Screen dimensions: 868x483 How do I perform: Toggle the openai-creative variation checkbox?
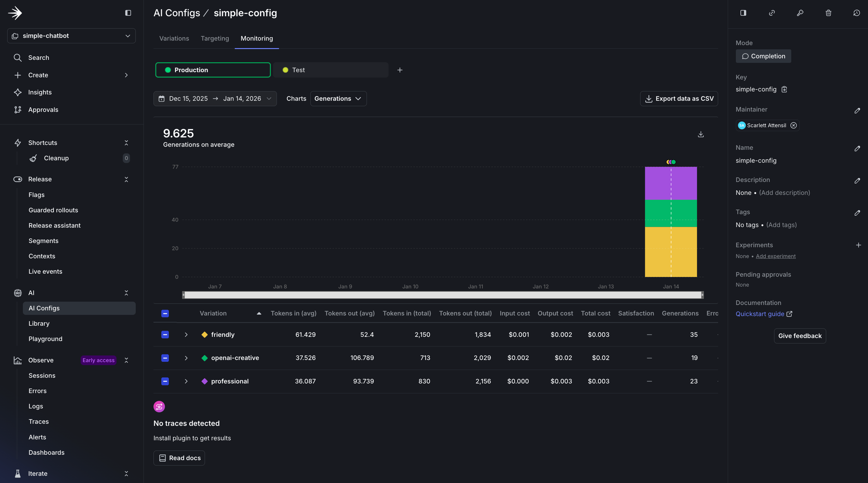(165, 358)
